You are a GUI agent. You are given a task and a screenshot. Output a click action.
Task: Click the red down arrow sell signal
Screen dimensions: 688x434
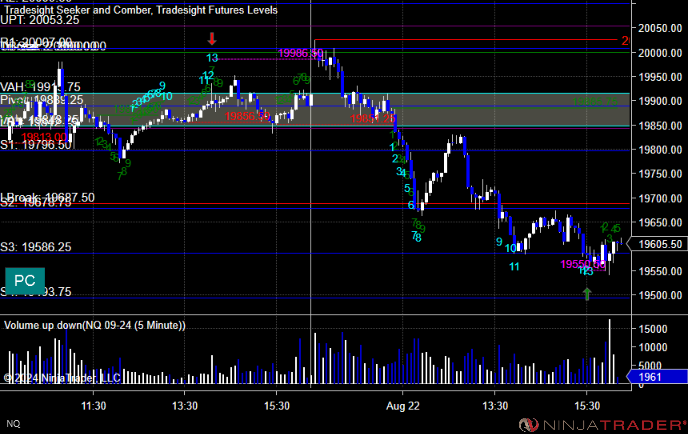212,39
